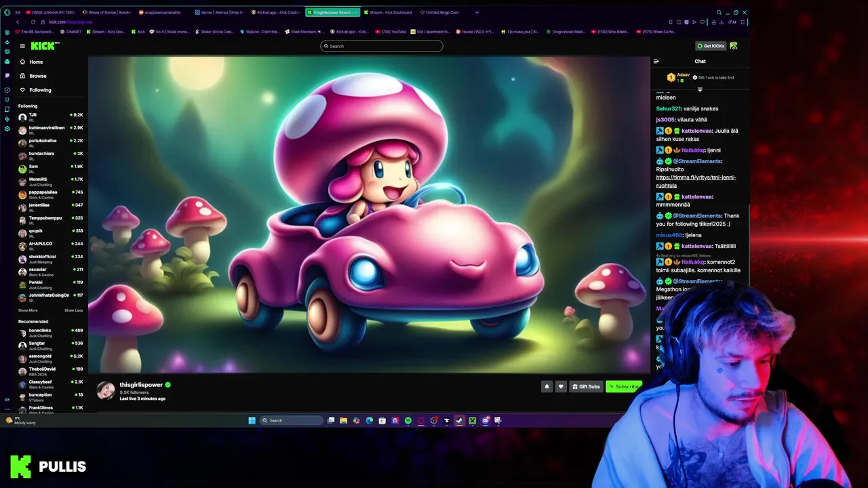Click the Gift Subs button
The image size is (868, 488).
(586, 386)
